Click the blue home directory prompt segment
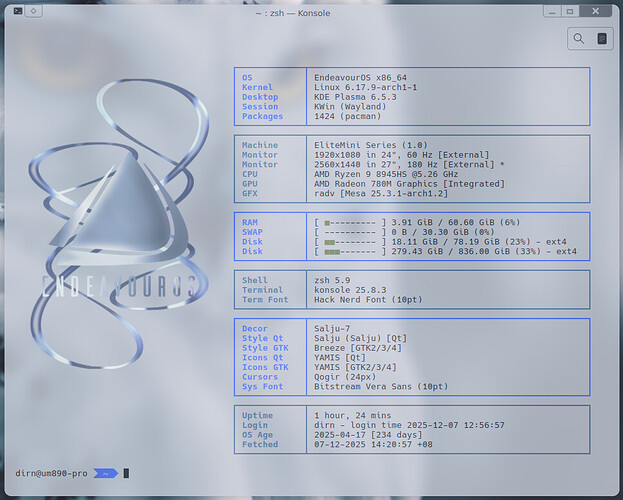Screen dimensions: 623x500 point(106,473)
